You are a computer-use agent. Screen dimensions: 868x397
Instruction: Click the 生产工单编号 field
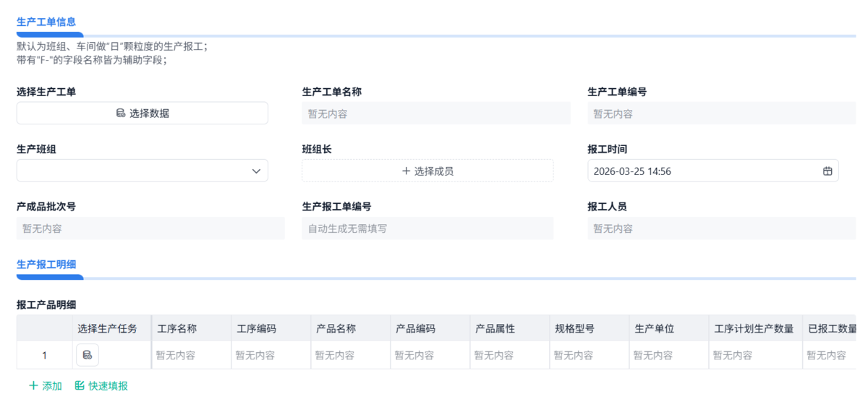tap(721, 114)
